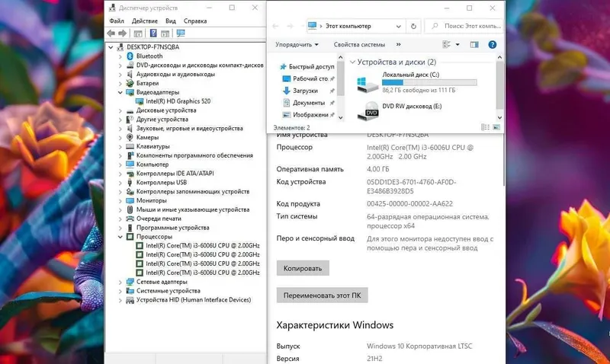Select the Сетевые адаптеры network icon
This screenshot has height=364, width=610.
point(130,282)
